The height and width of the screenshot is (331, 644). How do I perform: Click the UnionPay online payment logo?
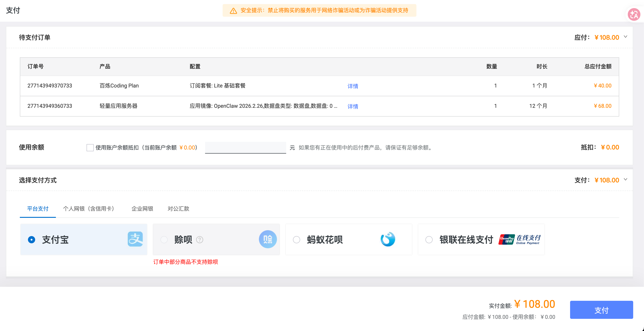coord(519,239)
